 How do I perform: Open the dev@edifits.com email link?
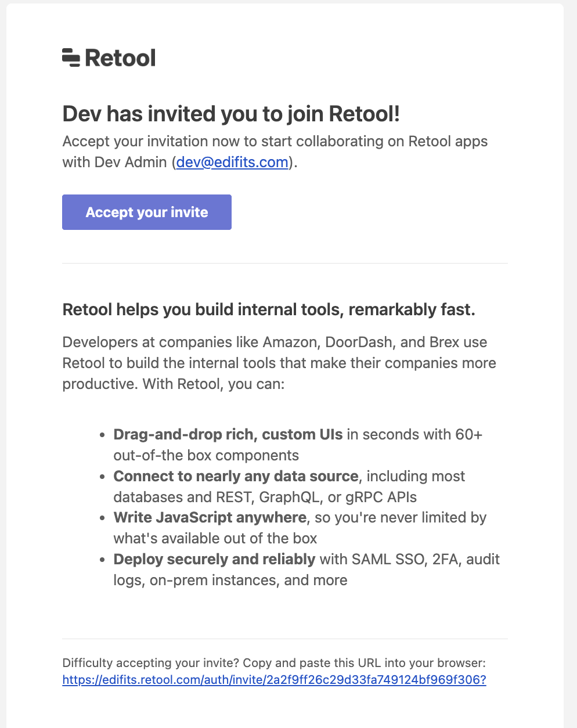(x=232, y=162)
